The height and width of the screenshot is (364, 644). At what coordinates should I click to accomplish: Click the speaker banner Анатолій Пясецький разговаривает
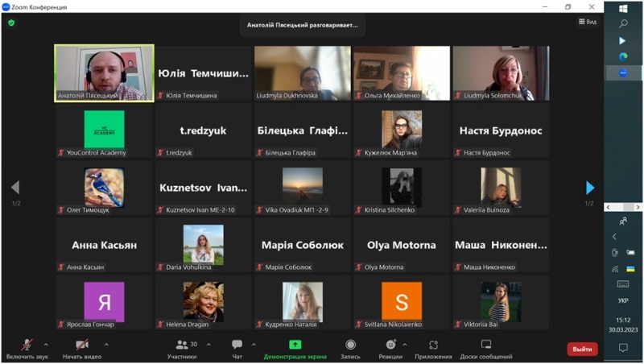pos(303,25)
